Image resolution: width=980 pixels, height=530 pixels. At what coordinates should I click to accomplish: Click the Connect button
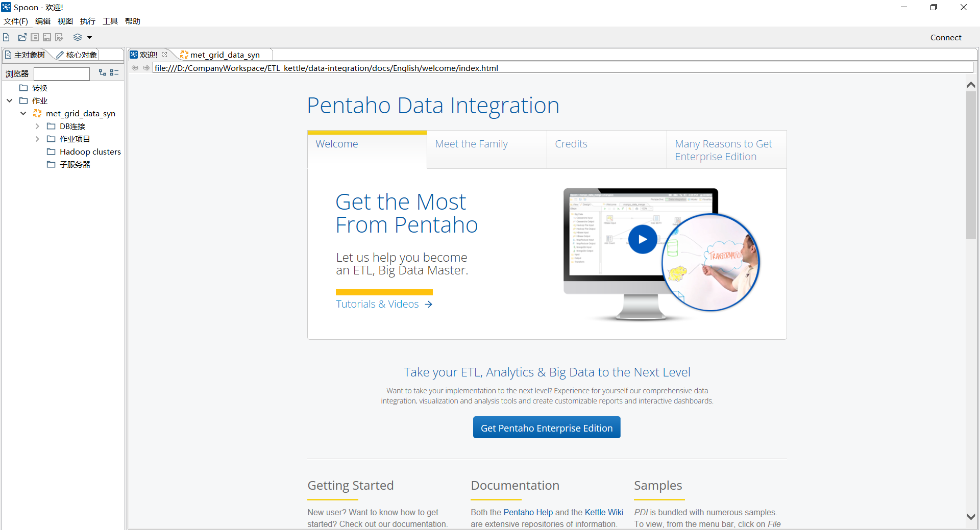click(x=946, y=37)
